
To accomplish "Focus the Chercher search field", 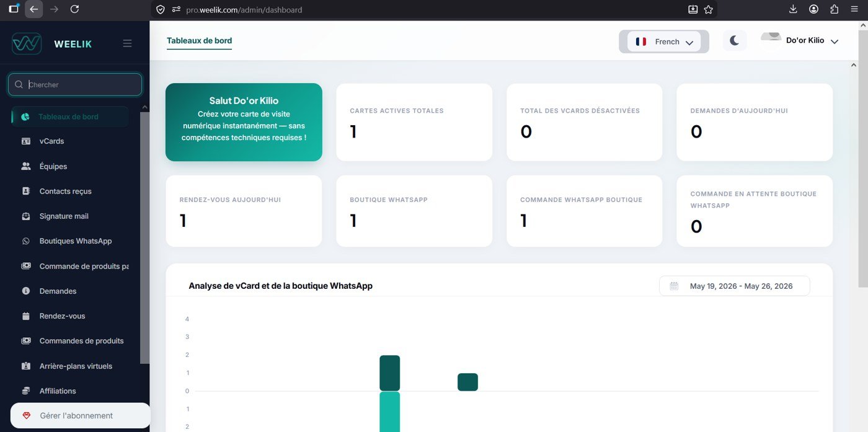I will (75, 85).
